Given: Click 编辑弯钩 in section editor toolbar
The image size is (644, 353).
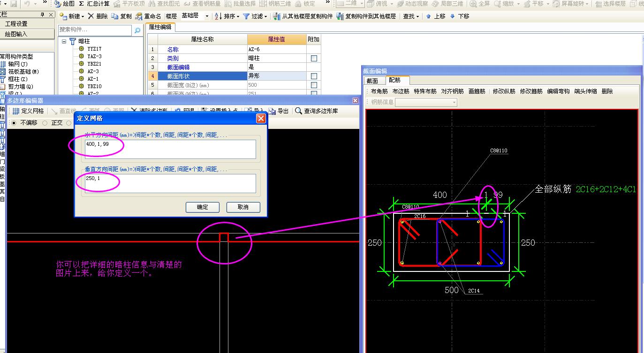Looking at the screenshot, I should 558,91.
